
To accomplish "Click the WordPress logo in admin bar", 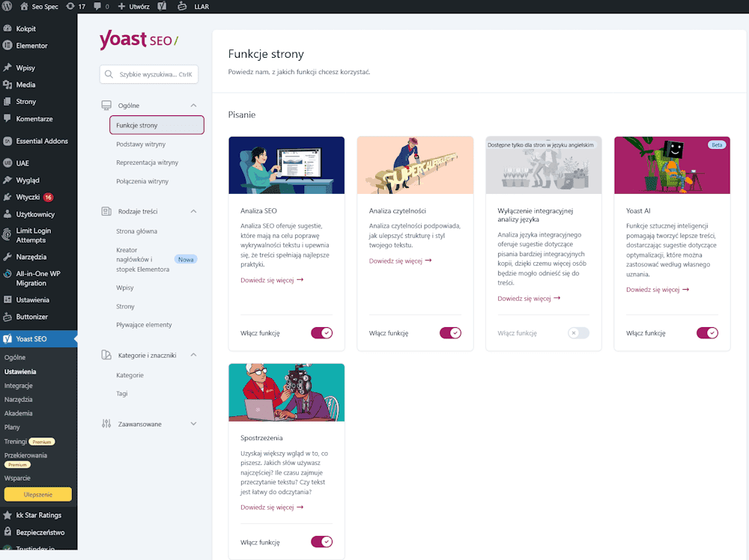I will coord(7,6).
